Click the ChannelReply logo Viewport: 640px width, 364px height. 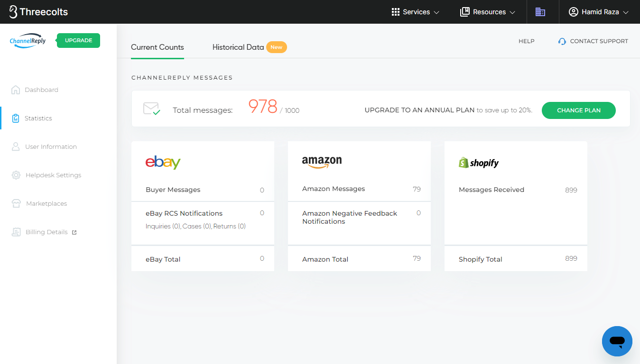28,41
